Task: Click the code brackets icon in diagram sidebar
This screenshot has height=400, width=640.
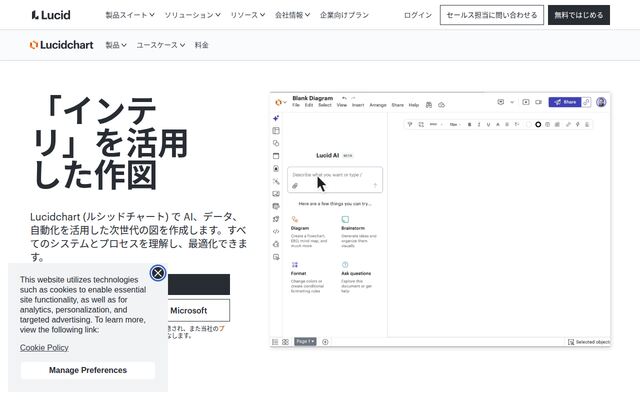Action: click(276, 231)
